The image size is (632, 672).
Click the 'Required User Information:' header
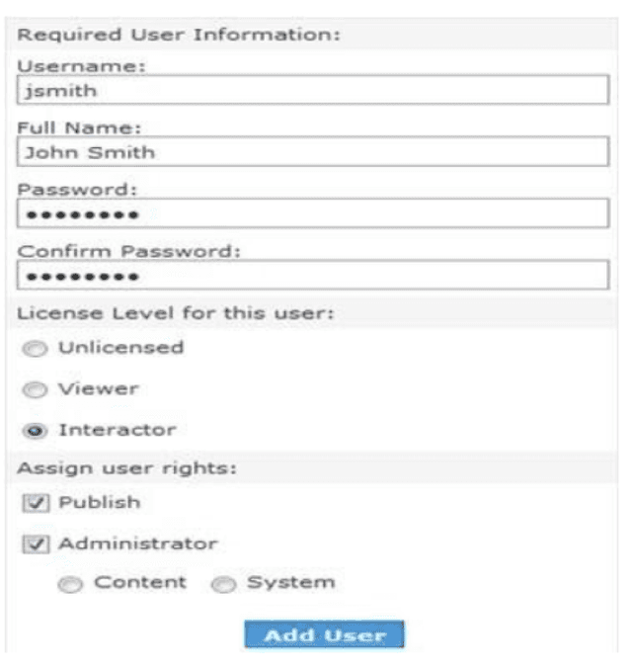pyautogui.click(x=179, y=35)
